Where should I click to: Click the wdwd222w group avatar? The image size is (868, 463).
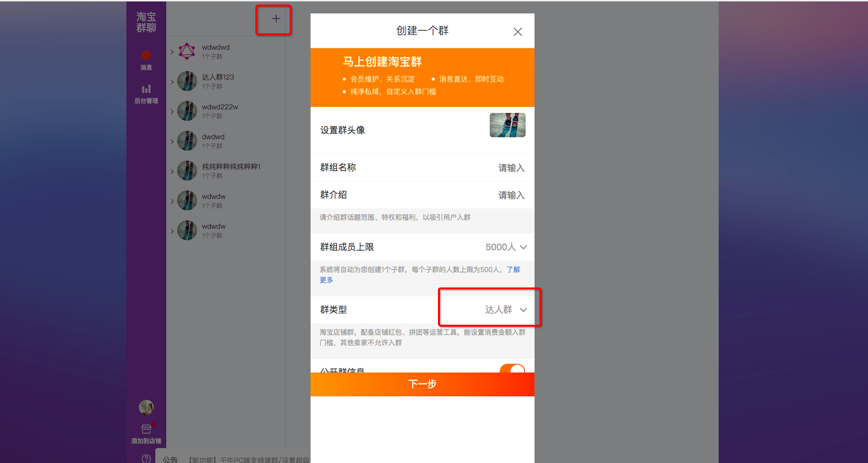coord(187,111)
